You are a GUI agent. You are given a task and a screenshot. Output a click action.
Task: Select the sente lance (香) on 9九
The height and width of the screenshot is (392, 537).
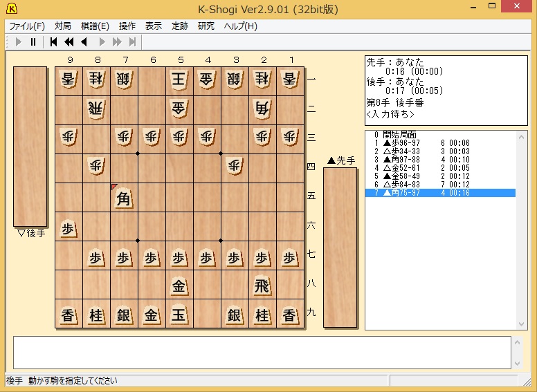point(69,314)
